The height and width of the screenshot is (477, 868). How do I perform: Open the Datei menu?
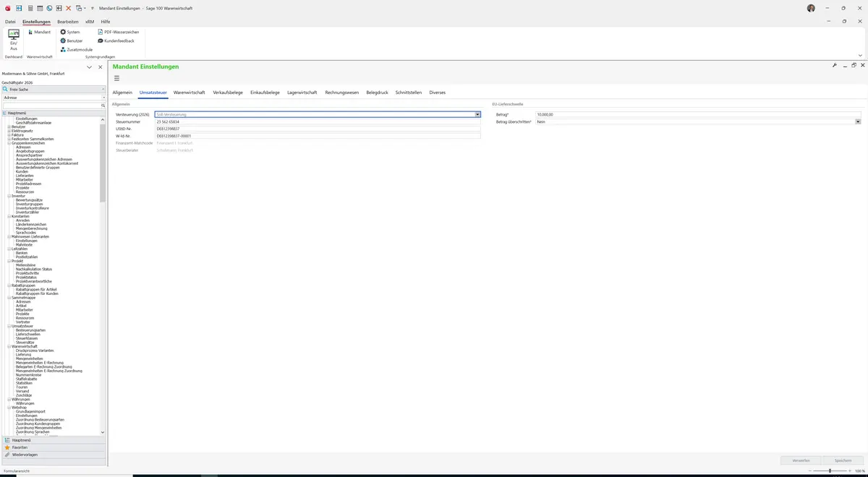pos(10,22)
